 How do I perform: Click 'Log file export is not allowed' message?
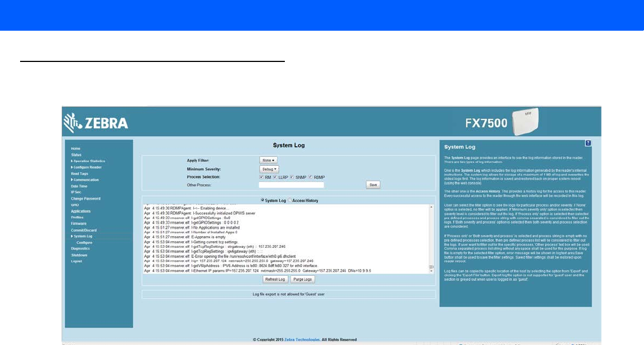tap(288, 294)
